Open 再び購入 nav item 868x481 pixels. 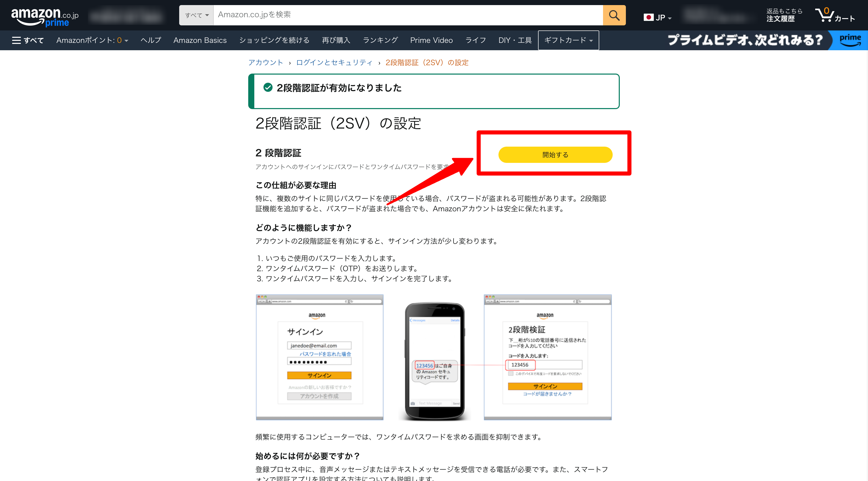tap(336, 40)
